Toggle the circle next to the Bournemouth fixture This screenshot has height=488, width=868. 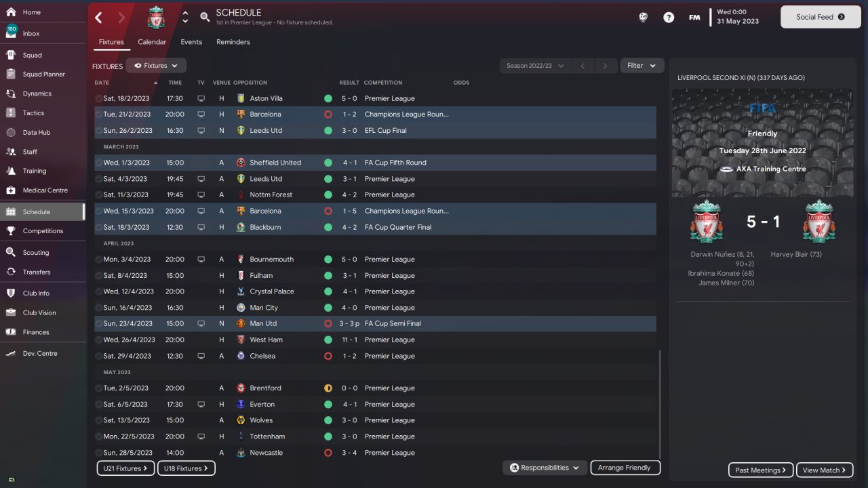coord(99,260)
